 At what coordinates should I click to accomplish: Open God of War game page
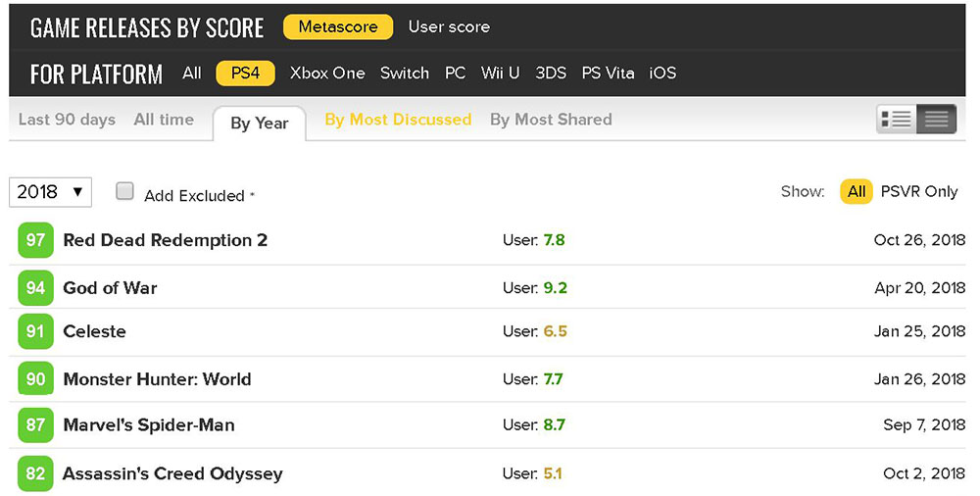click(x=110, y=288)
